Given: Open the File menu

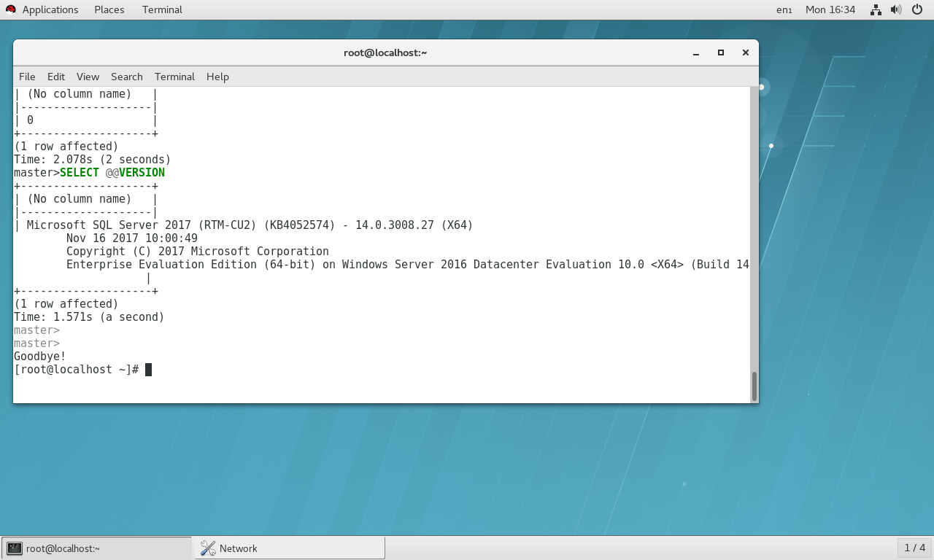Looking at the screenshot, I should click(27, 77).
